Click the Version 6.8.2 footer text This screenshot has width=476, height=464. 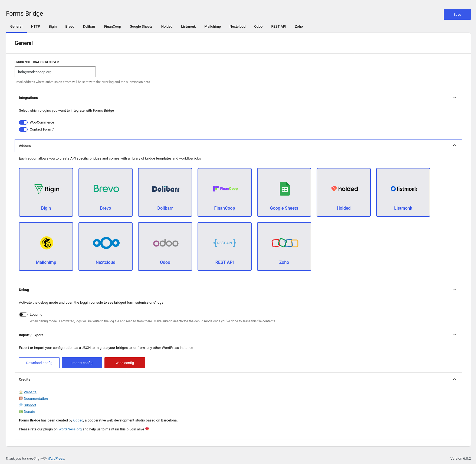[461, 459]
